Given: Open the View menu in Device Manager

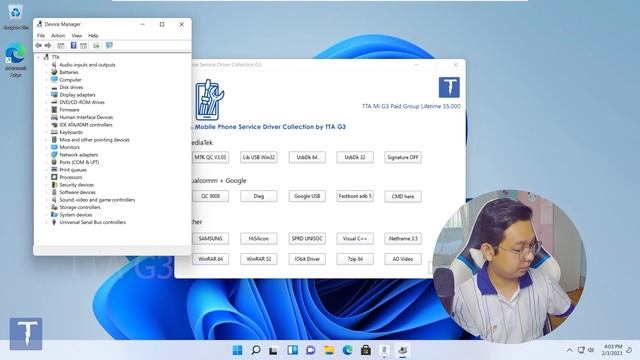Looking at the screenshot, I should point(77,36).
